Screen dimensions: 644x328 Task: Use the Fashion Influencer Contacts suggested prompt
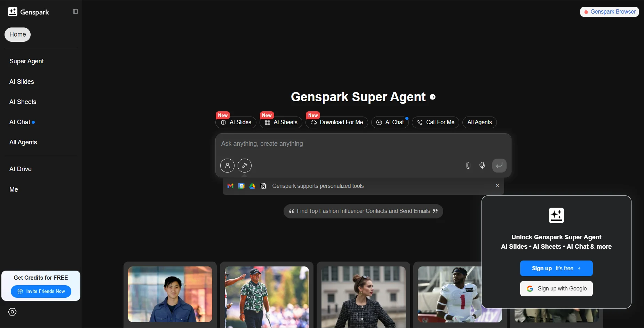point(363,211)
